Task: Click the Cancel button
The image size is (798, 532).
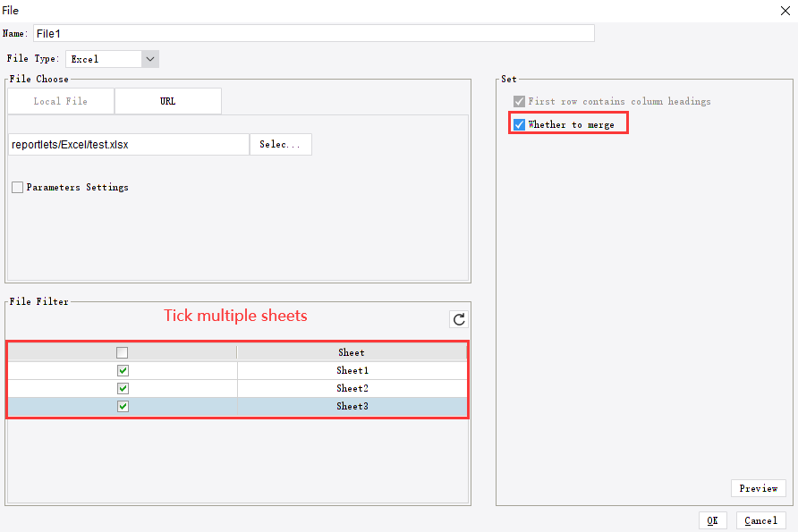Action: tap(760, 520)
